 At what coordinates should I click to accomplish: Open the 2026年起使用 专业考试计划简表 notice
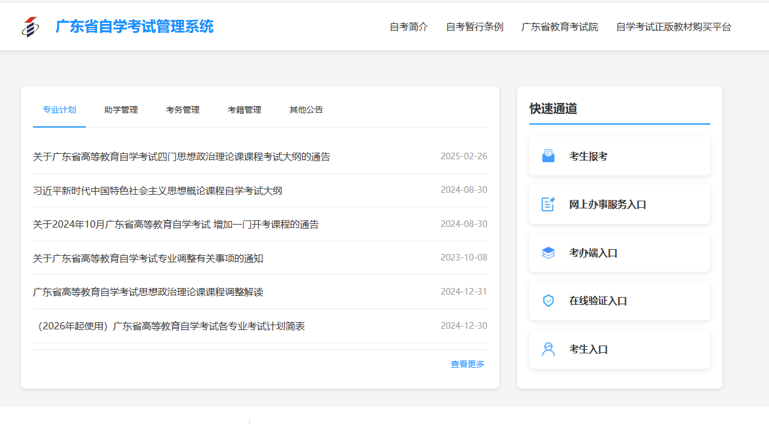coord(168,326)
